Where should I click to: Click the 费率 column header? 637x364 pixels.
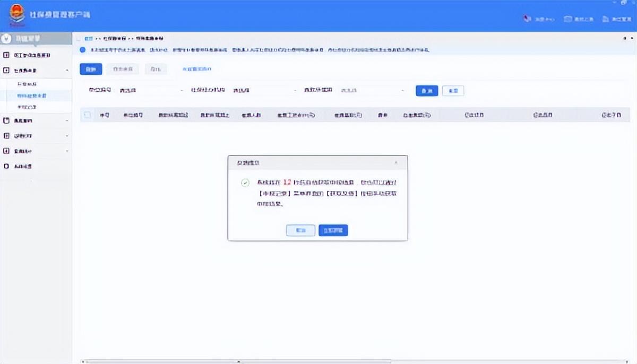[382, 115]
